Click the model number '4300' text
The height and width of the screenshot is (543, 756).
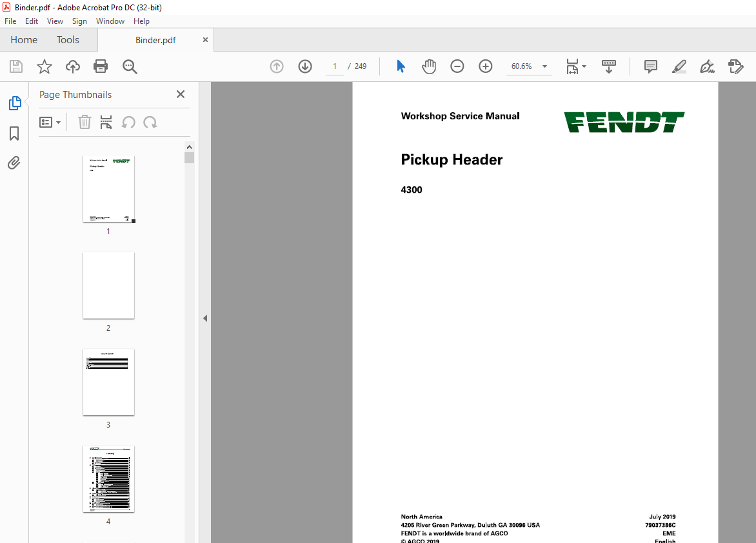click(x=412, y=190)
